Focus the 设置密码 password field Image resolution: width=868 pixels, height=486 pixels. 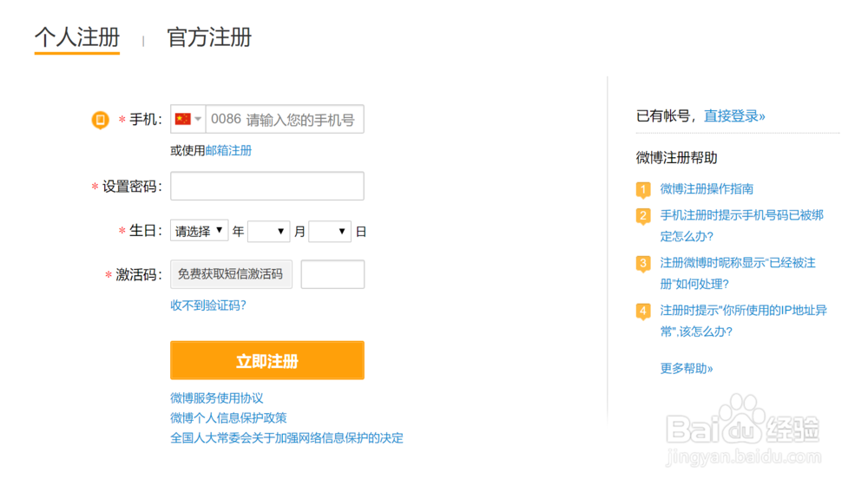(267, 186)
